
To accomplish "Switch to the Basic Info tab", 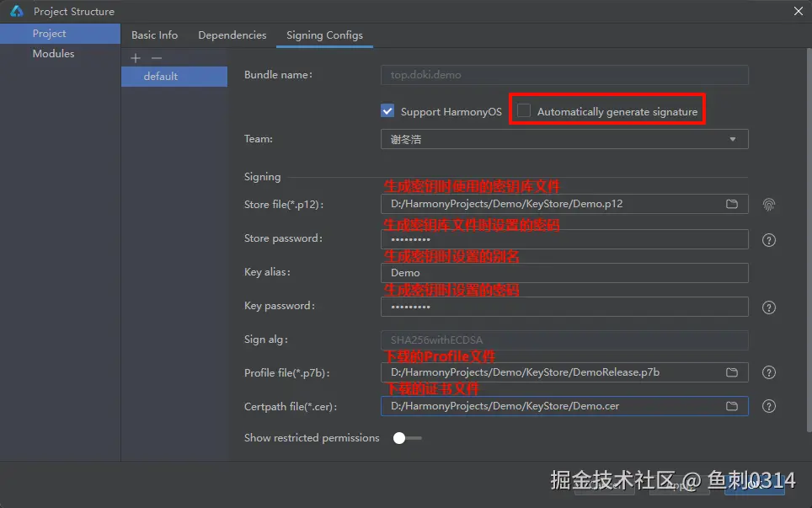I will pos(154,35).
